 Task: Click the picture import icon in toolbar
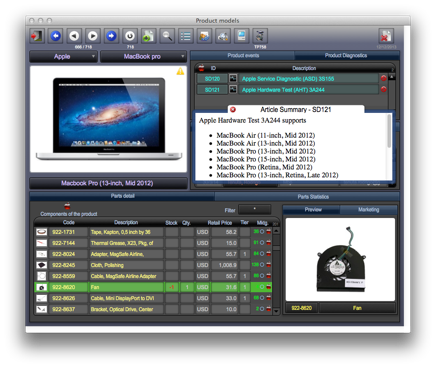pos(204,36)
